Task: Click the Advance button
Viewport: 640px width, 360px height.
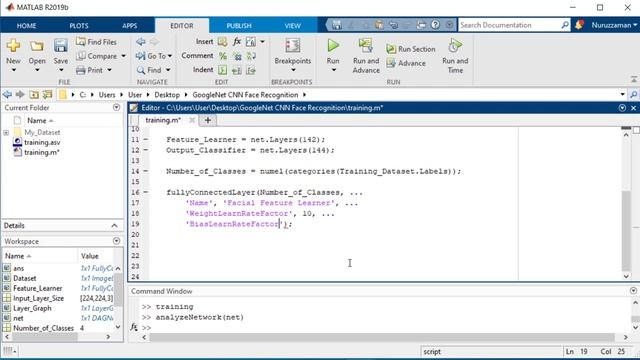Action: (x=407, y=63)
